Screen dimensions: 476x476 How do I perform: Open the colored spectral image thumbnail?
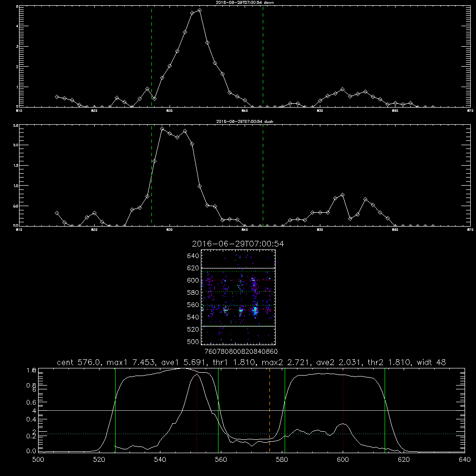(x=238, y=297)
